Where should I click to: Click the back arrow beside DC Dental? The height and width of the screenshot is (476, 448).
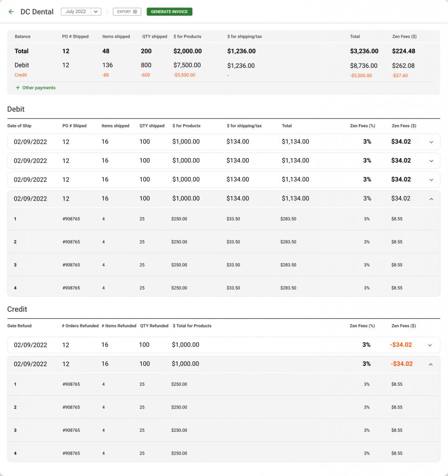tap(11, 12)
